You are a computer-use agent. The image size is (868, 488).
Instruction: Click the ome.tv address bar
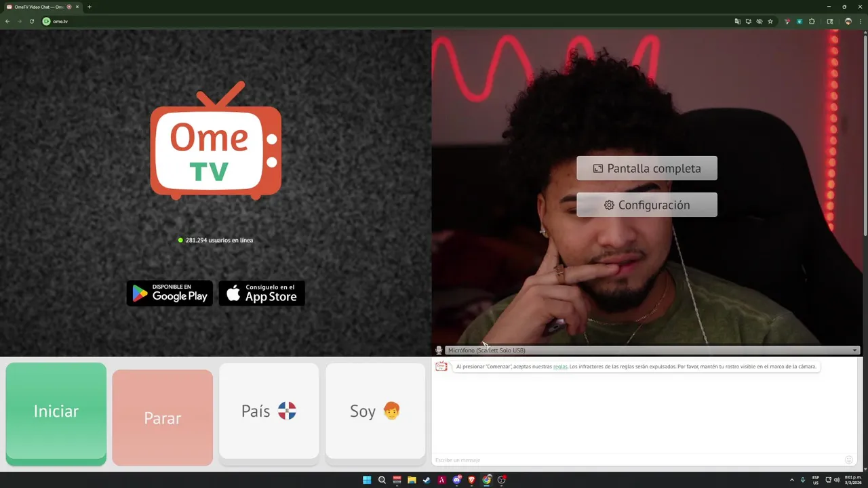point(387,22)
